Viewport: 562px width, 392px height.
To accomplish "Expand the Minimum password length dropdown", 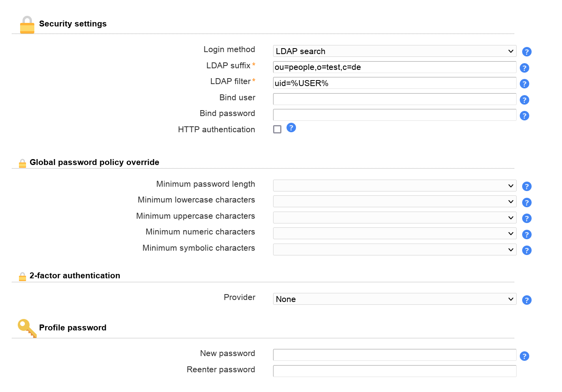I will 394,186.
